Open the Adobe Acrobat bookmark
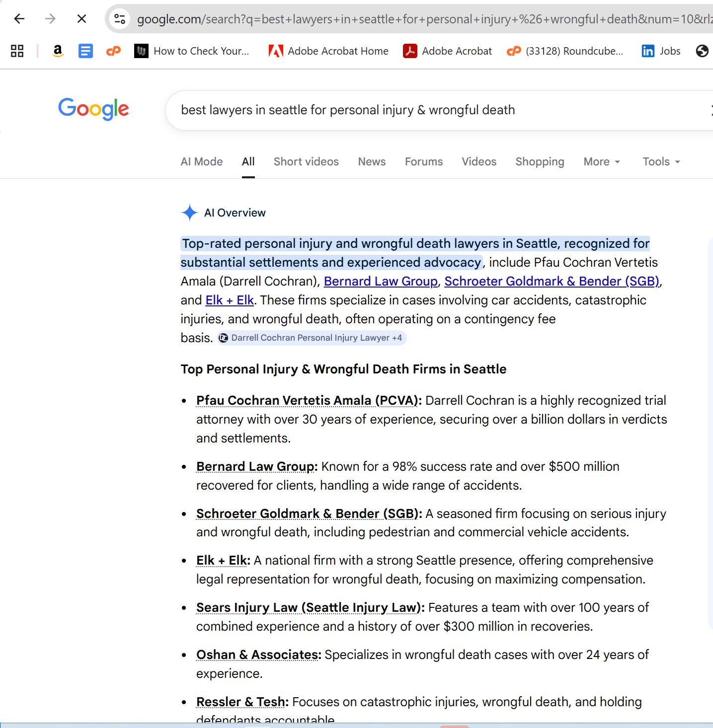Screen dimensions: 713x728 pos(447,51)
